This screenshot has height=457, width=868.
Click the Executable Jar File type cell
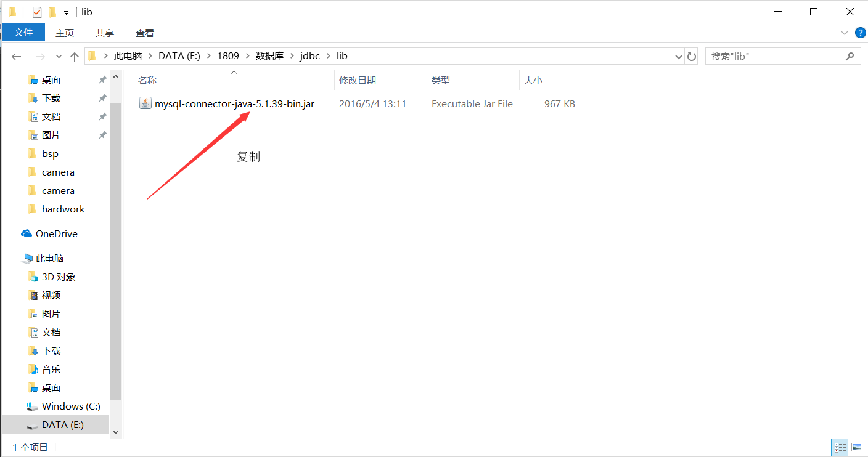(x=472, y=104)
